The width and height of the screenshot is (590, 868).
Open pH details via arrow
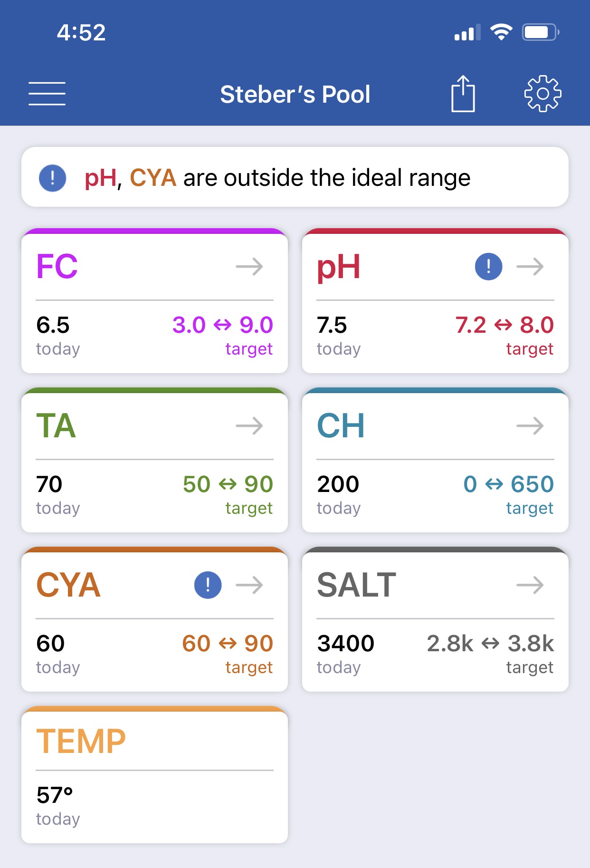(530, 267)
